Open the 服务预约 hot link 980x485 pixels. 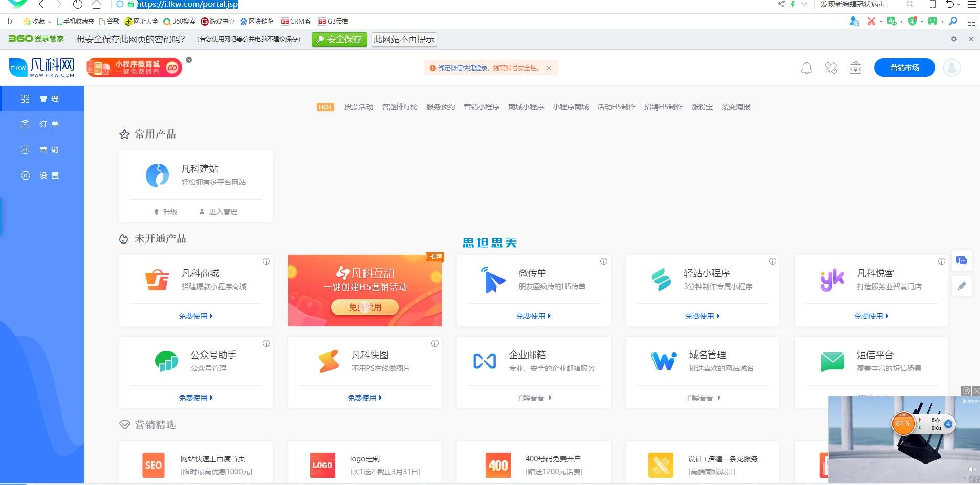pyautogui.click(x=441, y=107)
